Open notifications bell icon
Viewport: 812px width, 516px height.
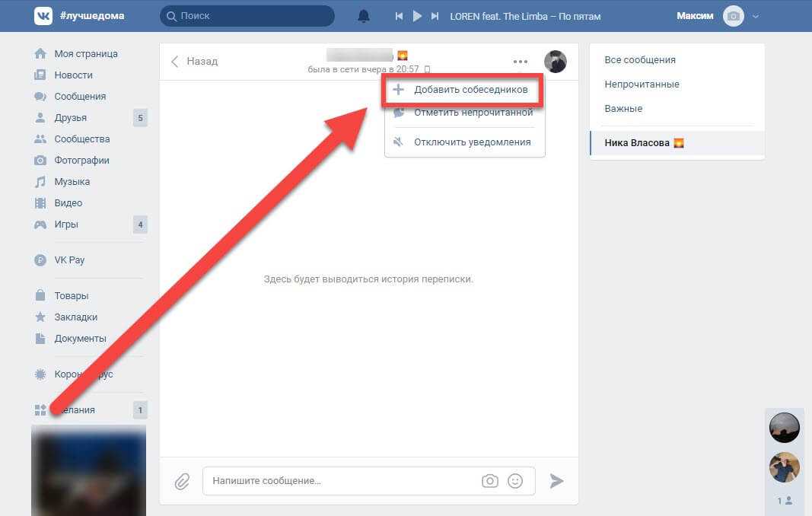pos(364,16)
